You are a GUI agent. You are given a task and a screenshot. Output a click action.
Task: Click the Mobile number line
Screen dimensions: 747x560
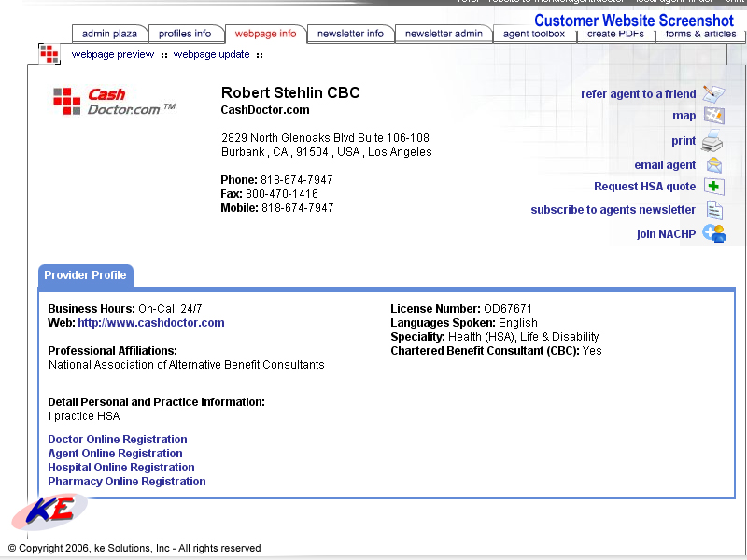277,208
